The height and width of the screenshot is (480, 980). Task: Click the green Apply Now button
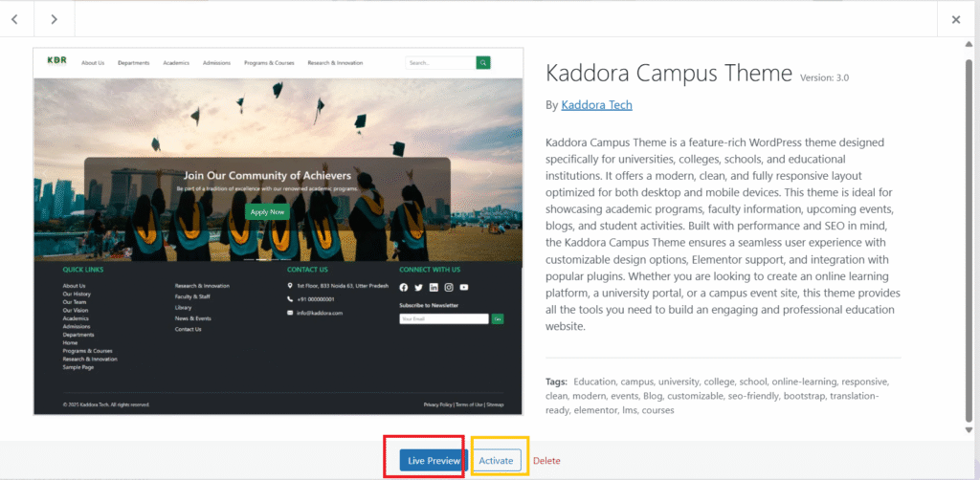[x=267, y=211]
